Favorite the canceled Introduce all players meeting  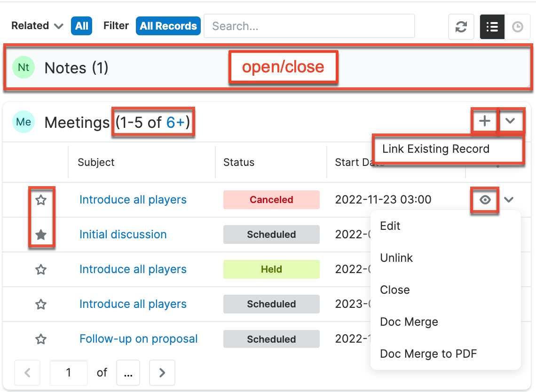pyautogui.click(x=41, y=200)
